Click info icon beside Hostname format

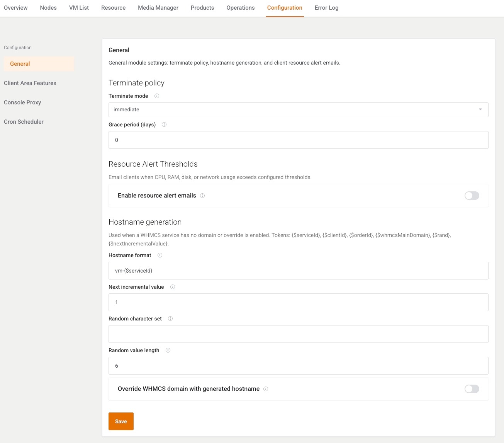pos(160,255)
